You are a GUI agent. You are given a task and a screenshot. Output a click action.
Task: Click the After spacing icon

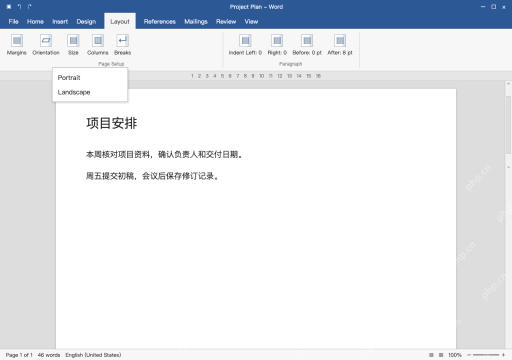coord(340,41)
